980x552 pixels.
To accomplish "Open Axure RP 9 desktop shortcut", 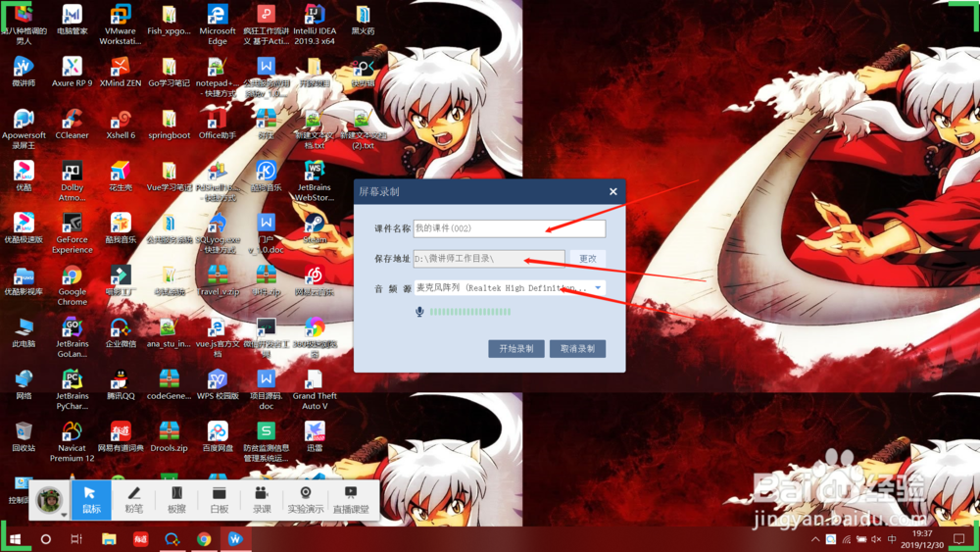I will coord(72,72).
